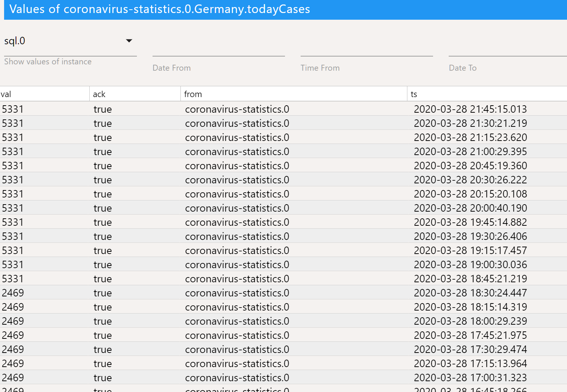Select timestamp 2020-03-28 20:15:20.108
This screenshot has height=392, width=567.
click(x=470, y=194)
